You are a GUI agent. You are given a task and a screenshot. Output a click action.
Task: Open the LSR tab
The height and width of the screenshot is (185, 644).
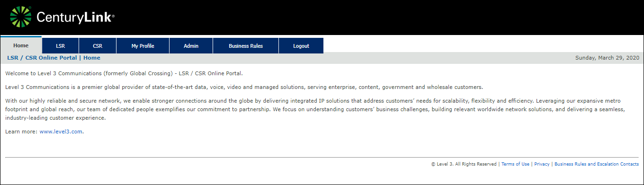click(x=60, y=46)
